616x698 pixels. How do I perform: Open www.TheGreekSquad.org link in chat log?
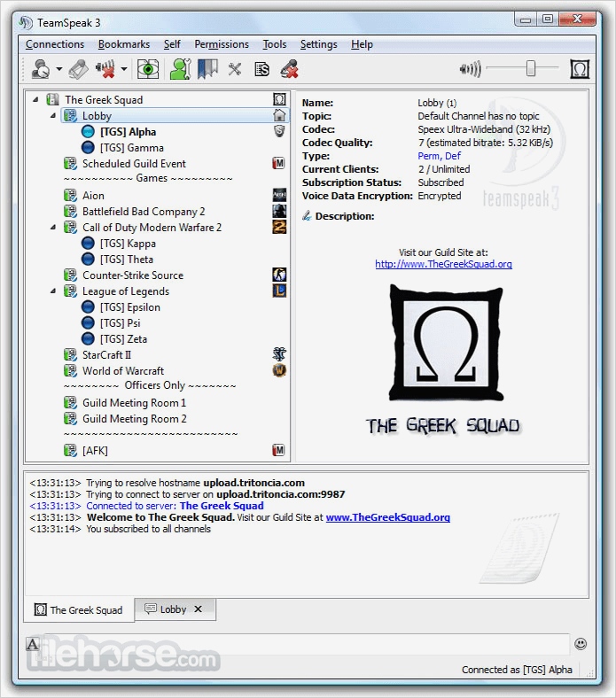[388, 517]
